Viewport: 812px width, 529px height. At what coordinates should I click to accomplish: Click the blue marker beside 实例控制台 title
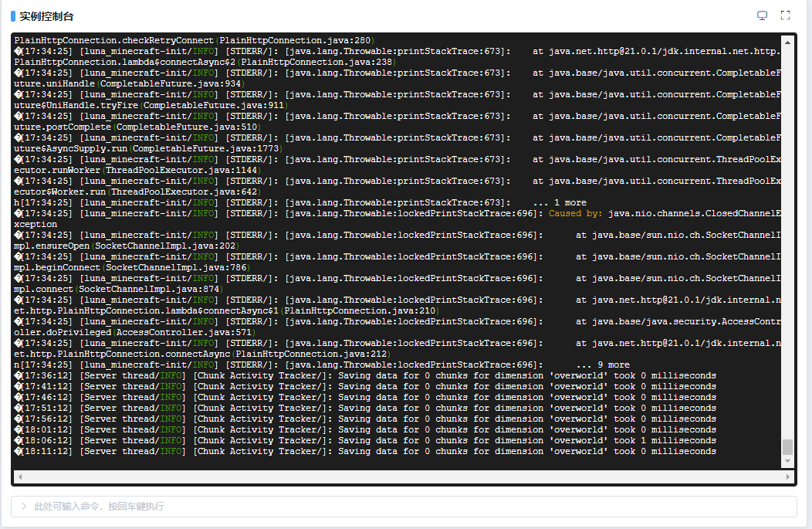(x=13, y=16)
